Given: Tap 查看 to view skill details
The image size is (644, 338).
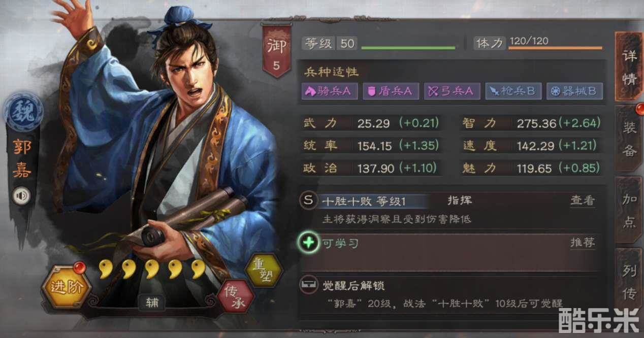Looking at the screenshot, I should tap(582, 200).
